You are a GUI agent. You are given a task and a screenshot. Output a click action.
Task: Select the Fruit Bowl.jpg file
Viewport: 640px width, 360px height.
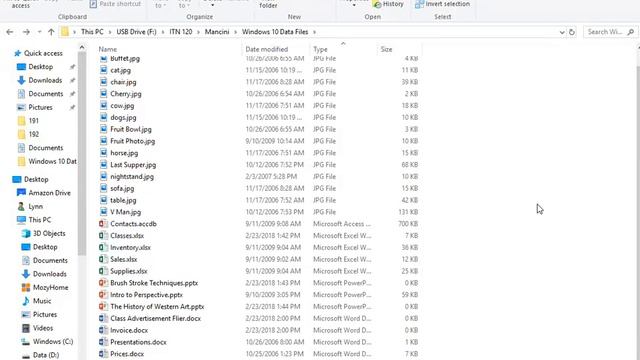pyautogui.click(x=131, y=129)
